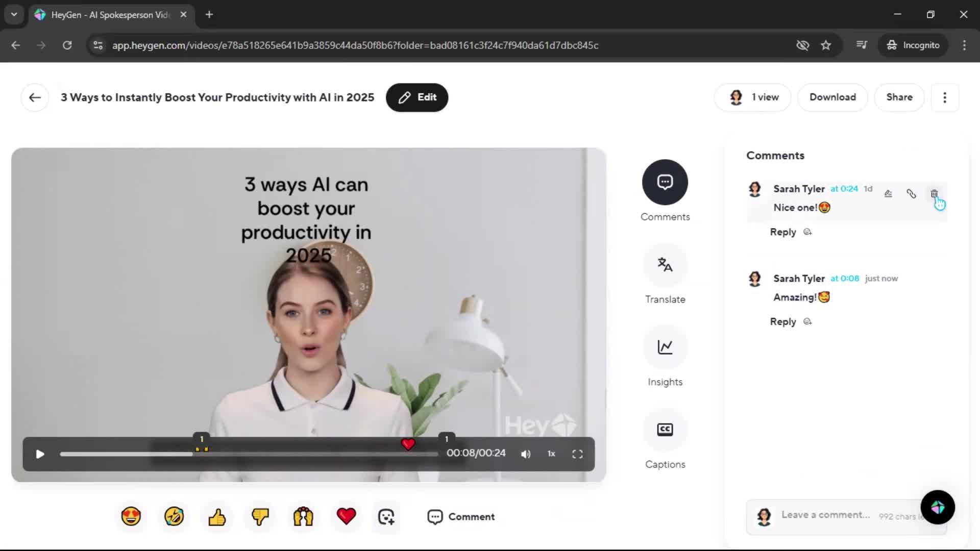Screen dimensions: 980x551
Task: React with the heart emoji
Action: point(346,517)
